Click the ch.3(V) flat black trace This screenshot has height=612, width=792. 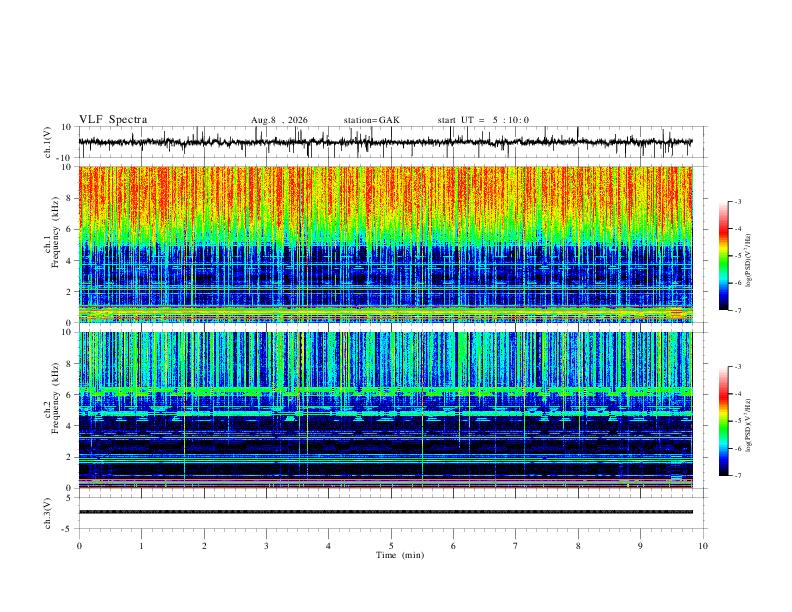[x=386, y=512]
